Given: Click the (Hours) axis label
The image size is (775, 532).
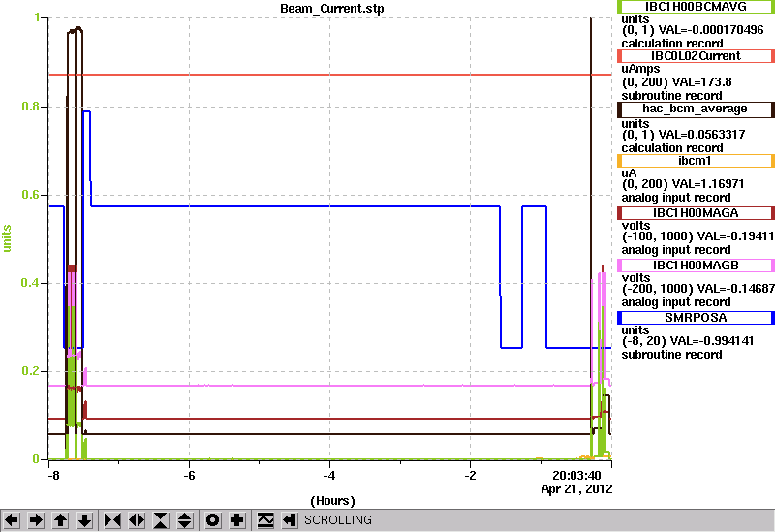Looking at the screenshot, I should tap(332, 501).
